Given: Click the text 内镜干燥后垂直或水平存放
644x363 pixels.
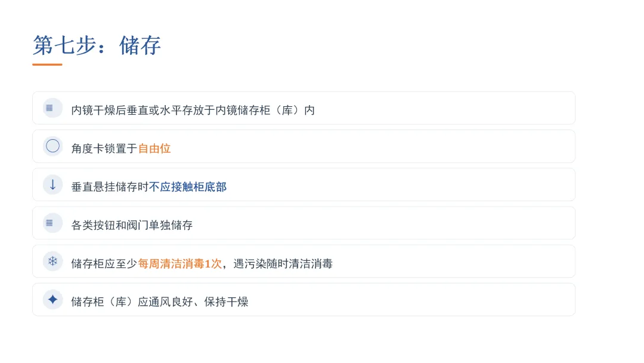Looking at the screenshot, I should tap(138, 110).
